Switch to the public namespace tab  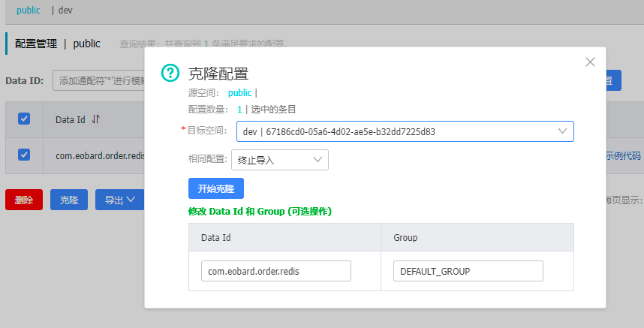pyautogui.click(x=29, y=11)
